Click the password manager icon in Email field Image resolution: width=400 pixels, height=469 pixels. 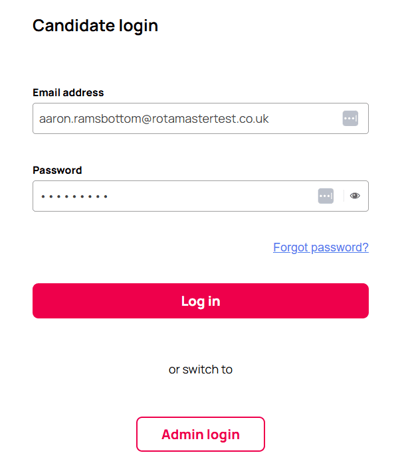pyautogui.click(x=350, y=118)
